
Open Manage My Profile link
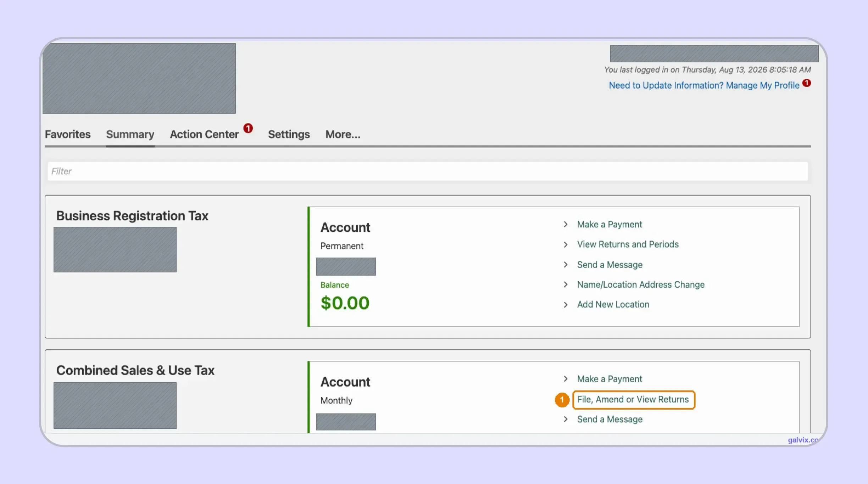[x=704, y=85]
